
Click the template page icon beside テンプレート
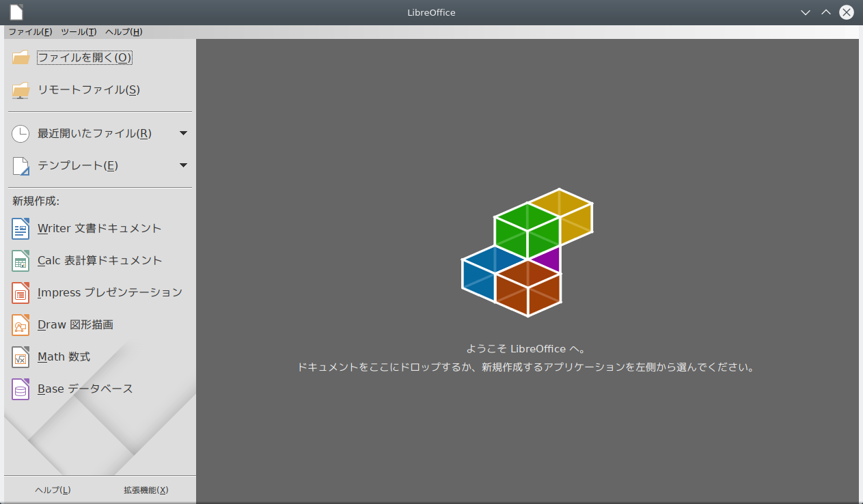coord(20,166)
